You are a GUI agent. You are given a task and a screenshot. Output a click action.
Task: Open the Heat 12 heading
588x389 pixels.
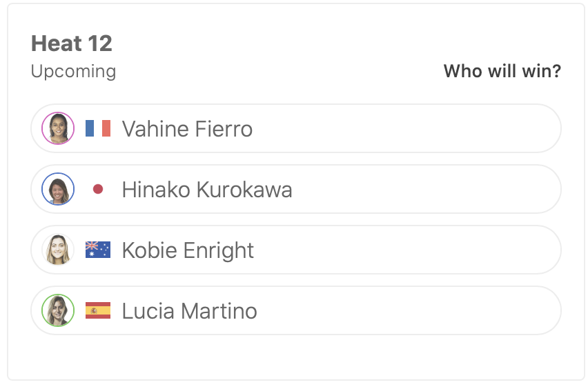click(x=72, y=43)
